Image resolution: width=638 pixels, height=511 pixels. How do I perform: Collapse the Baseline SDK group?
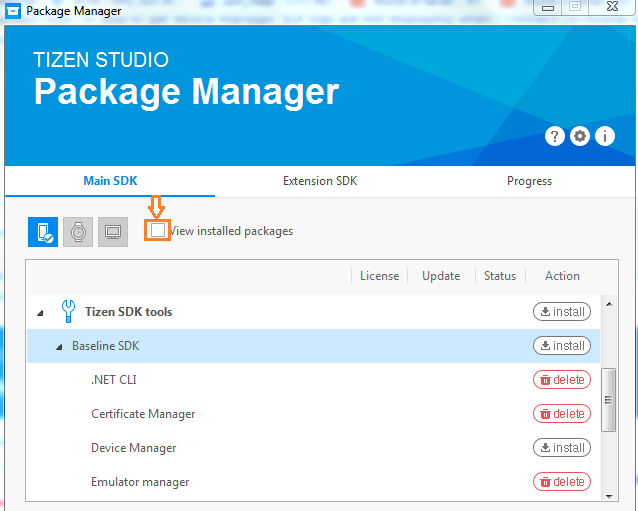(59, 347)
